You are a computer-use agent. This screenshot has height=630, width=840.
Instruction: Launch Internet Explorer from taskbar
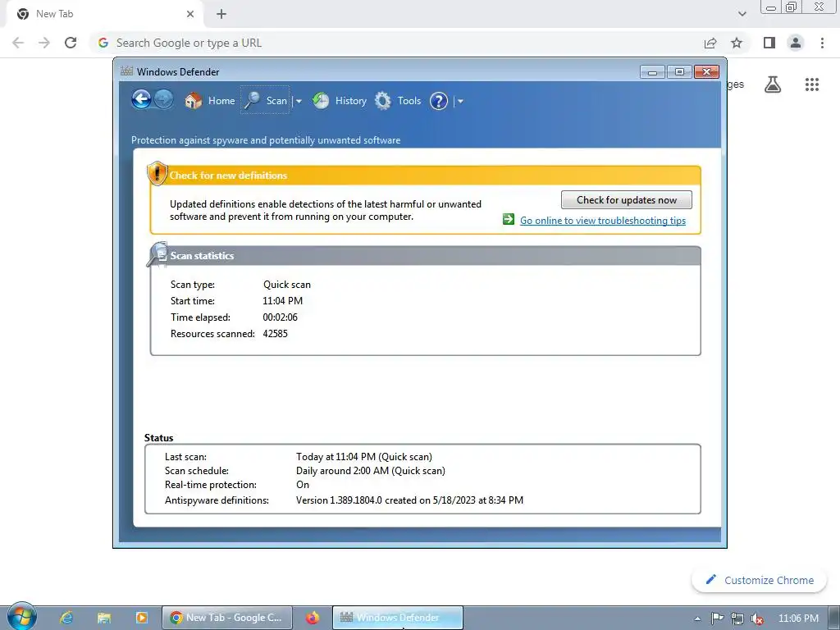66,618
